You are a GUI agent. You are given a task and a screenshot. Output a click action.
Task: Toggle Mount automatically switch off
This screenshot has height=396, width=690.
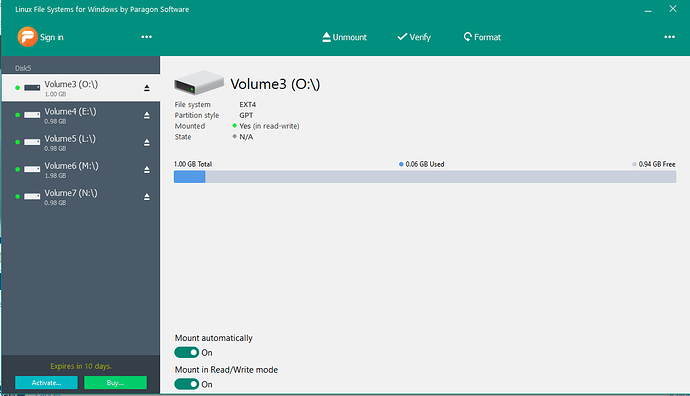point(187,352)
